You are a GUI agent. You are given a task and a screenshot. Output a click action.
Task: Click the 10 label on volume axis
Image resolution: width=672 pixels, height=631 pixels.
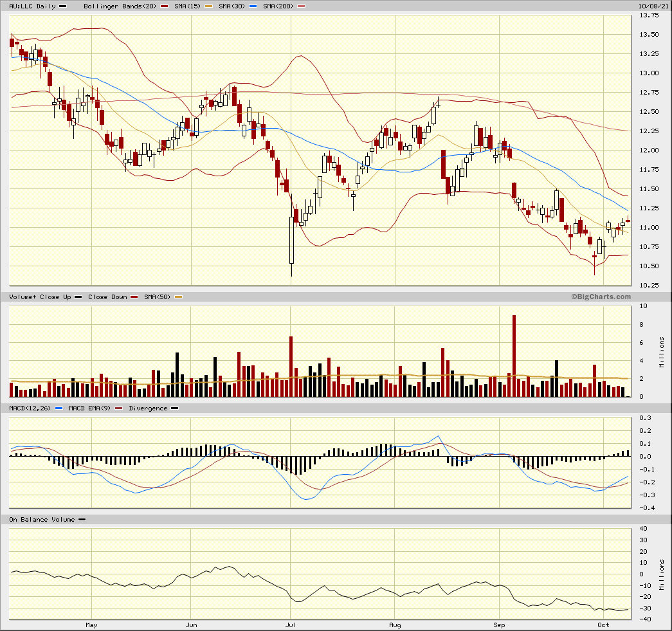(643, 306)
